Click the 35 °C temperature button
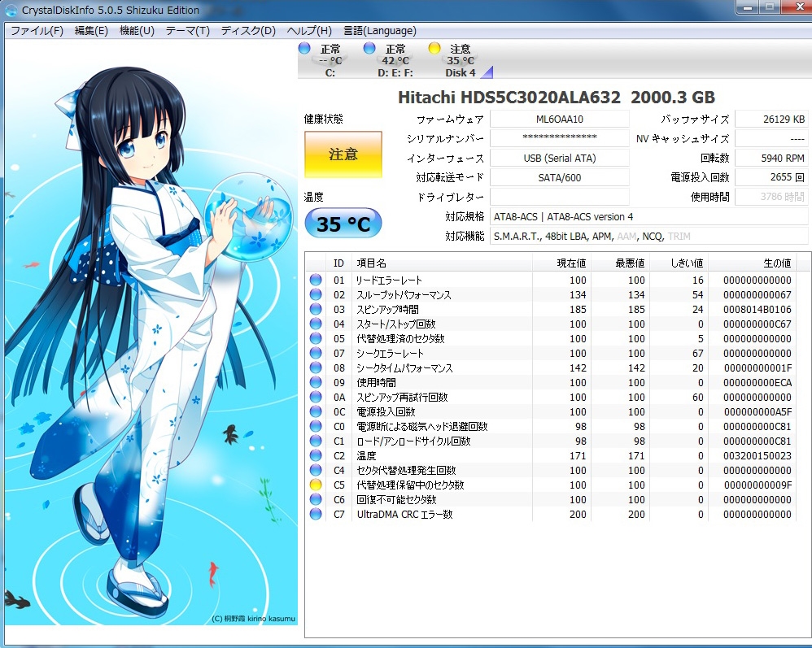 click(343, 224)
